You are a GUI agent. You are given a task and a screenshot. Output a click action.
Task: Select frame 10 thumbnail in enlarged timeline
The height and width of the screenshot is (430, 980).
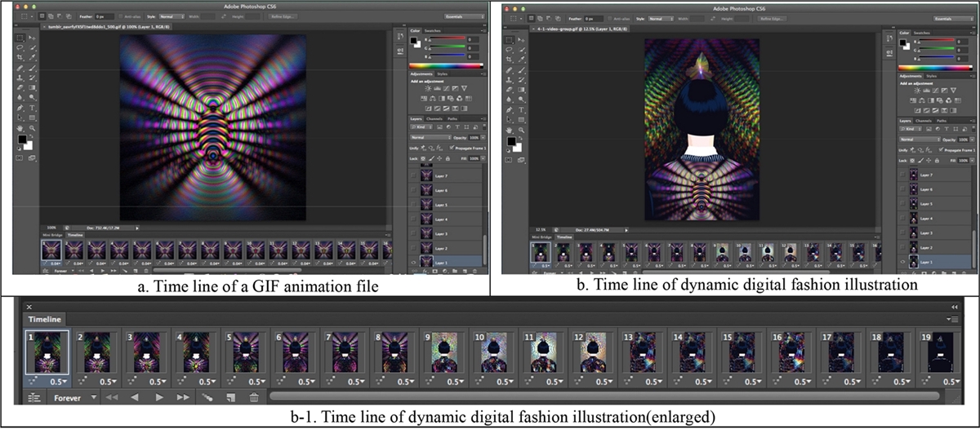point(492,352)
